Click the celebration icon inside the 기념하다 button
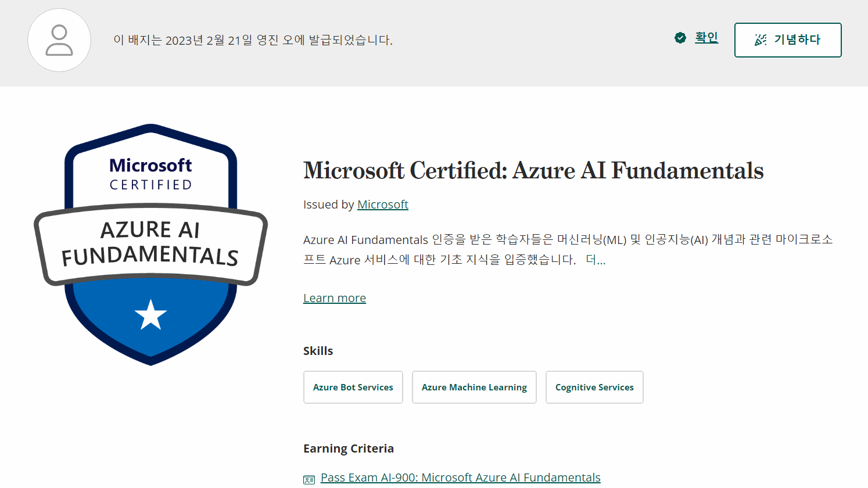Viewport: 868px width, 488px height. coord(761,40)
